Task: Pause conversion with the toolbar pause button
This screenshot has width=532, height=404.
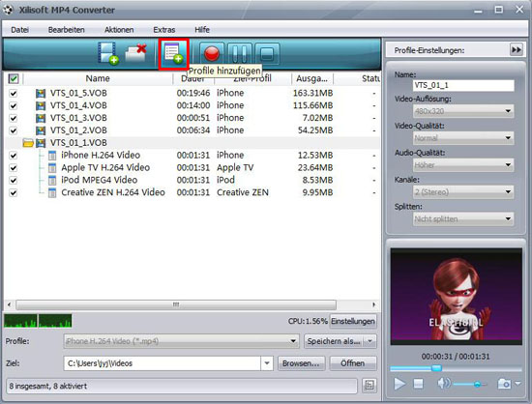Action: [240, 54]
